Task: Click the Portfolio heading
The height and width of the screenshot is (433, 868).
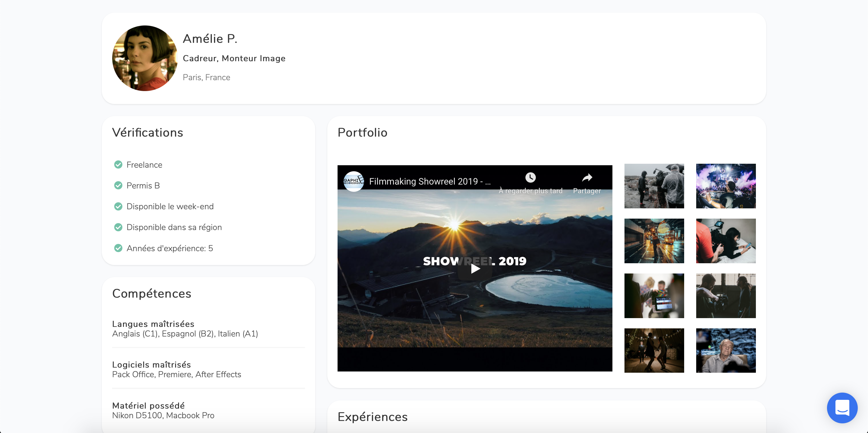Action: [x=363, y=133]
